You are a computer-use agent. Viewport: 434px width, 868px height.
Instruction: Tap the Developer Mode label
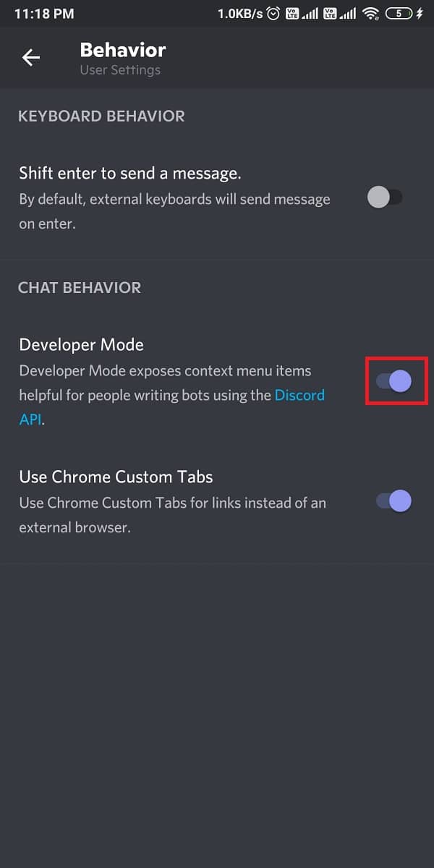(x=81, y=344)
